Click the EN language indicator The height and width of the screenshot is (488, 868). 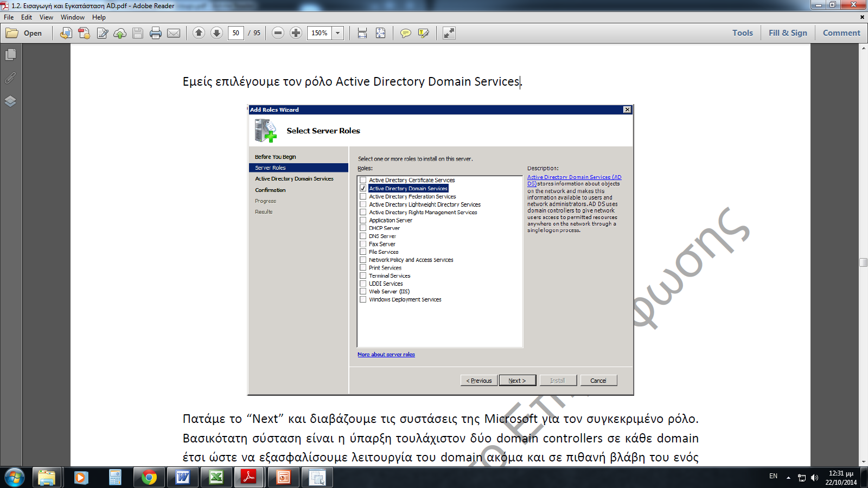[x=773, y=476]
